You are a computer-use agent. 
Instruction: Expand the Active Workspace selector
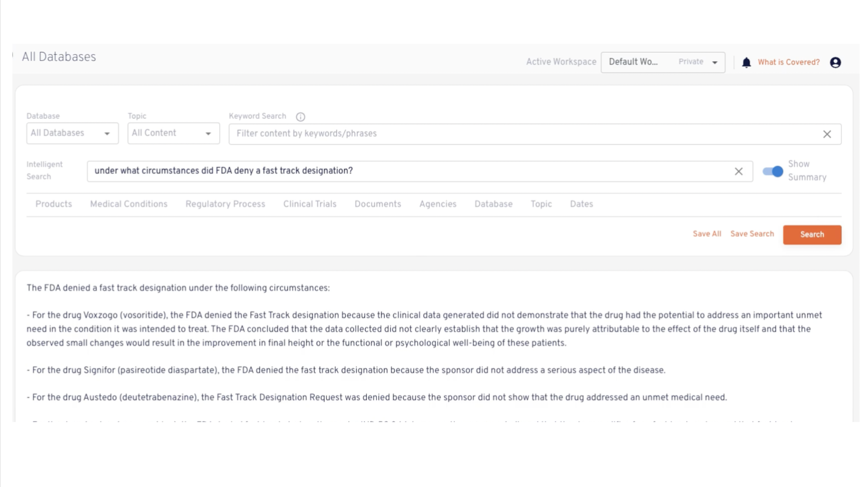(663, 62)
